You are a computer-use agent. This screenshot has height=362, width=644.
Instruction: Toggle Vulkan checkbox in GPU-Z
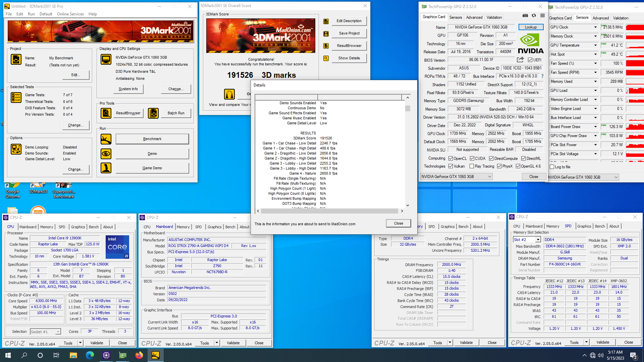click(450, 166)
